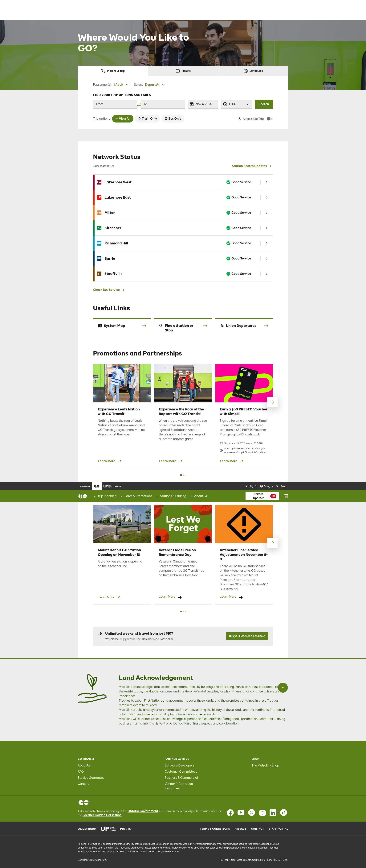Expand Lakeshore East row chevron
Screen dimensions: 366x868
point(267,197)
